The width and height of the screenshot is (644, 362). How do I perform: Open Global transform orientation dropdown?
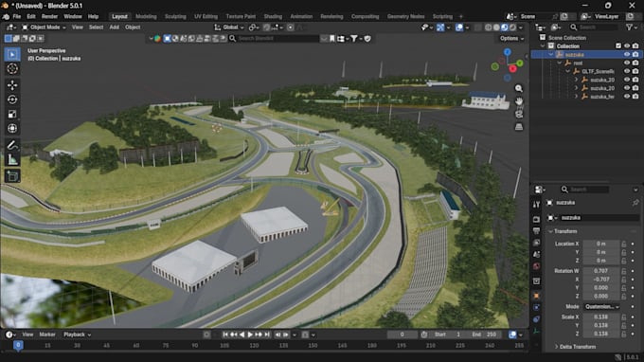coord(229,27)
